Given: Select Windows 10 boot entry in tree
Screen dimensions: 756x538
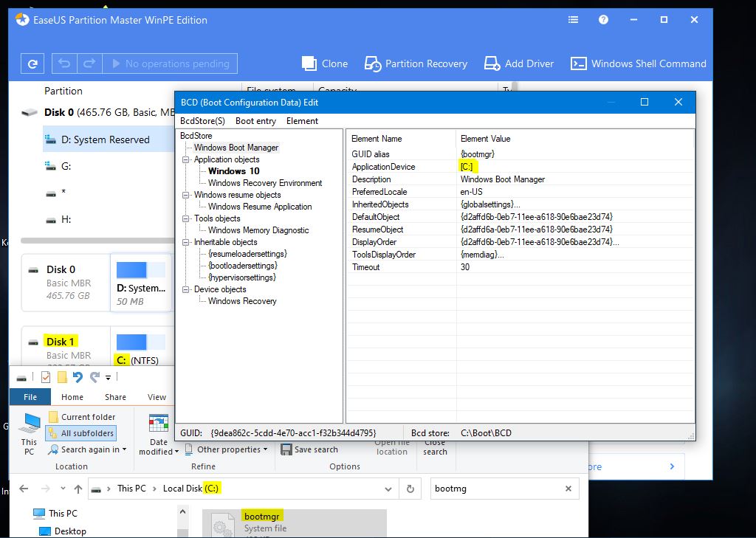Looking at the screenshot, I should 233,171.
